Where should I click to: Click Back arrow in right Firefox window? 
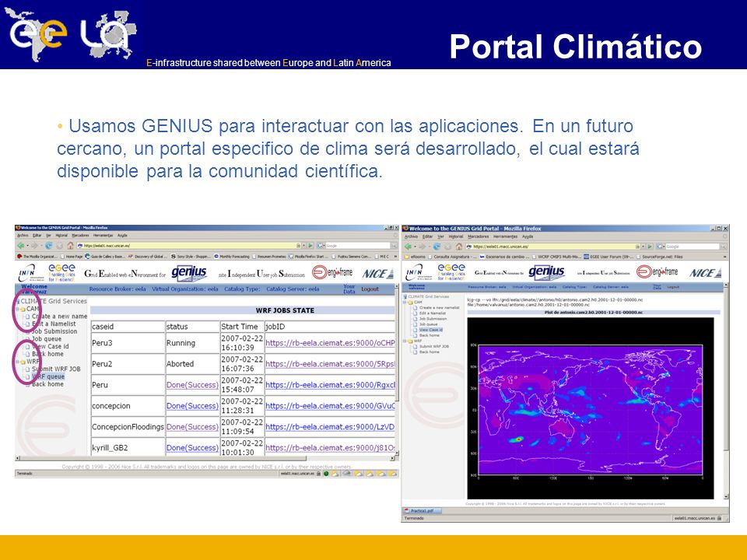(408, 247)
